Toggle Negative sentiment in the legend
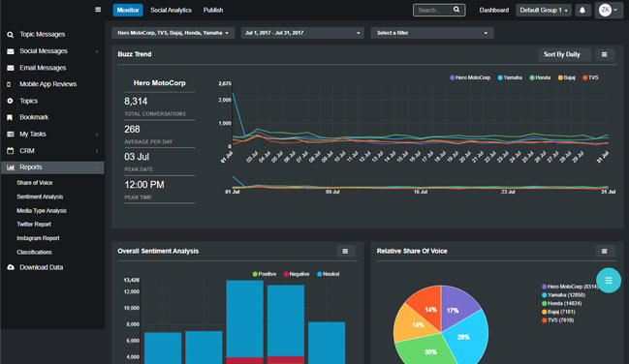Image resolution: width=629 pixels, height=364 pixels. click(x=297, y=274)
